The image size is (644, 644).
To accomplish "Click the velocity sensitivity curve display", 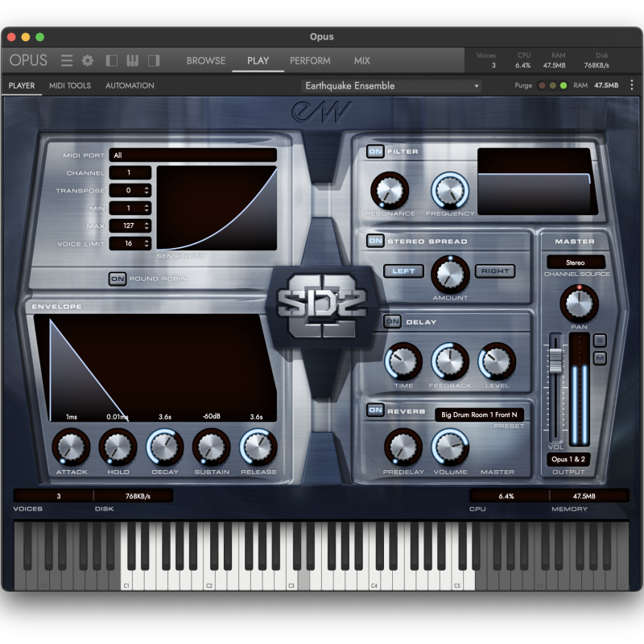I will (x=217, y=208).
